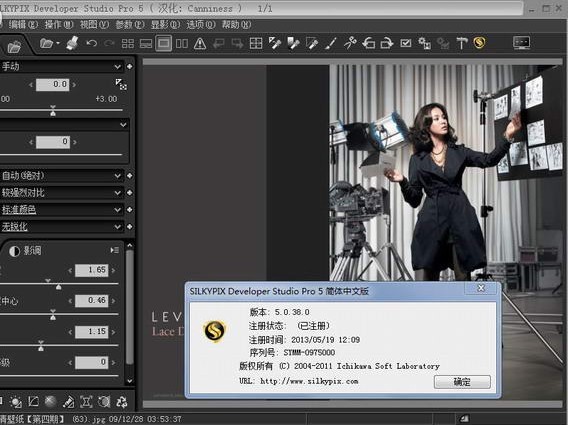The image size is (568, 425).
Task: Expand the 手动 exposure dropdown
Action: tap(62, 67)
